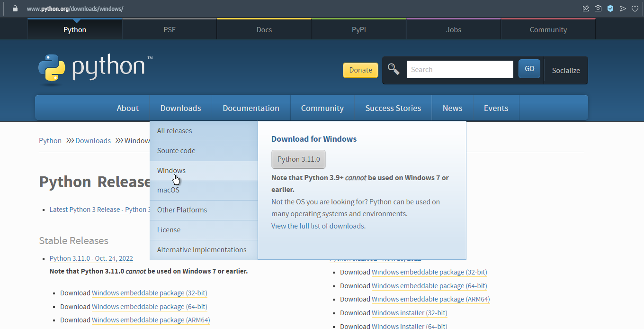The image size is (644, 329).
Task: Click the send to My Flow arrow icon
Action: [x=623, y=9]
